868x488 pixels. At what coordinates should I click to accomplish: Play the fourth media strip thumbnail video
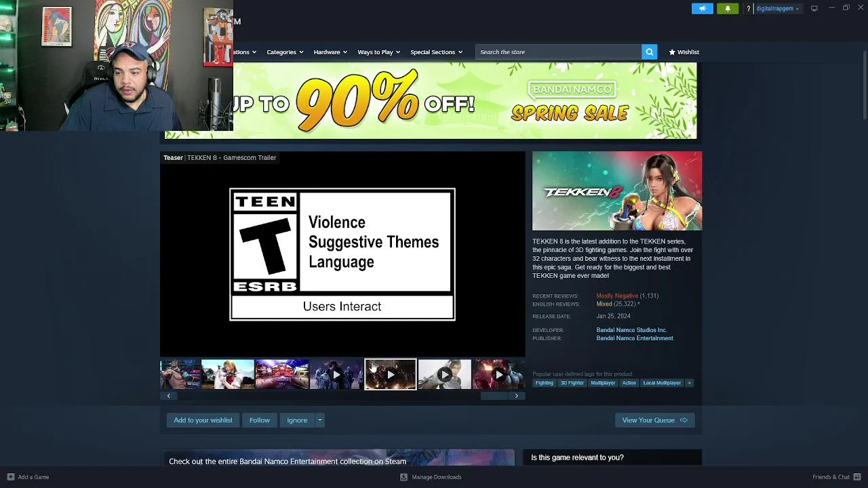click(336, 374)
